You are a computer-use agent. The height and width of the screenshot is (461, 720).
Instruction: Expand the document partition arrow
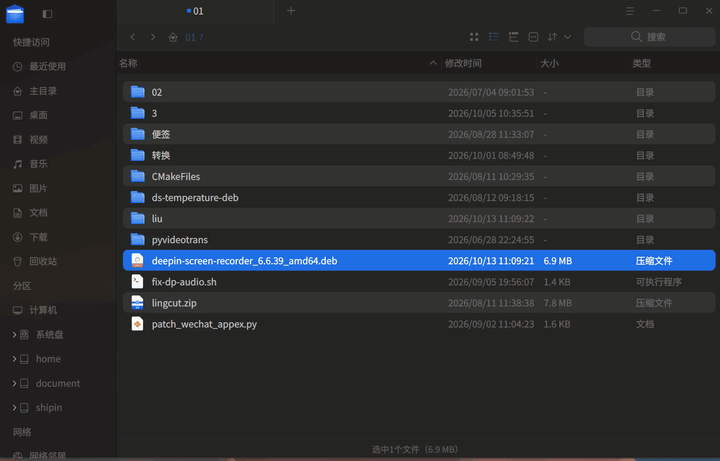(x=14, y=383)
